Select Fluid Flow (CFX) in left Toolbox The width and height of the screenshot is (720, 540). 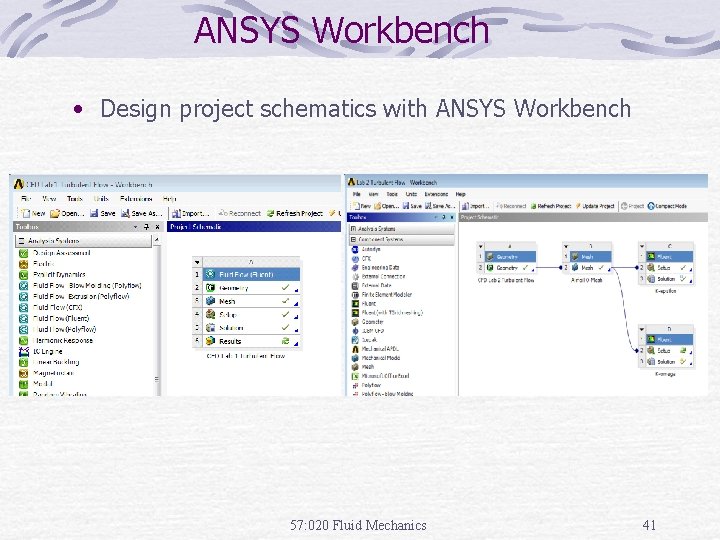point(51,308)
